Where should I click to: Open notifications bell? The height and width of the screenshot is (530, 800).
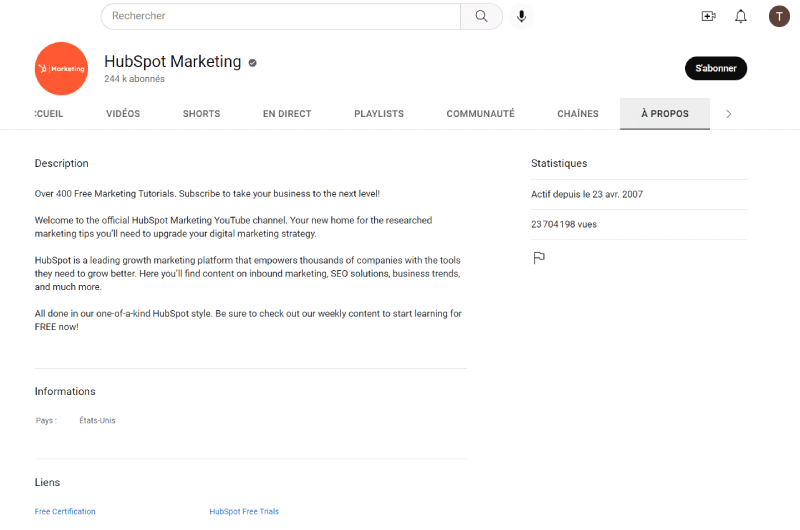click(740, 16)
